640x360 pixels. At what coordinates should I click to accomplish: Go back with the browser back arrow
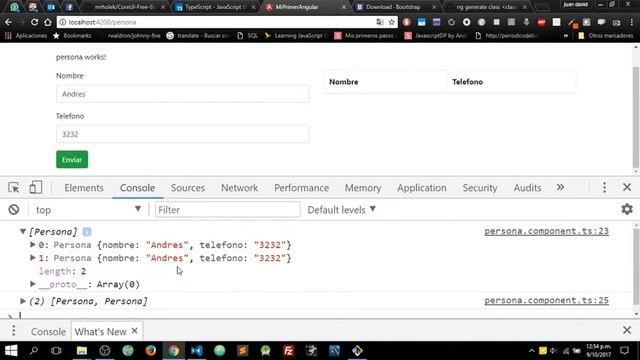[x=9, y=22]
